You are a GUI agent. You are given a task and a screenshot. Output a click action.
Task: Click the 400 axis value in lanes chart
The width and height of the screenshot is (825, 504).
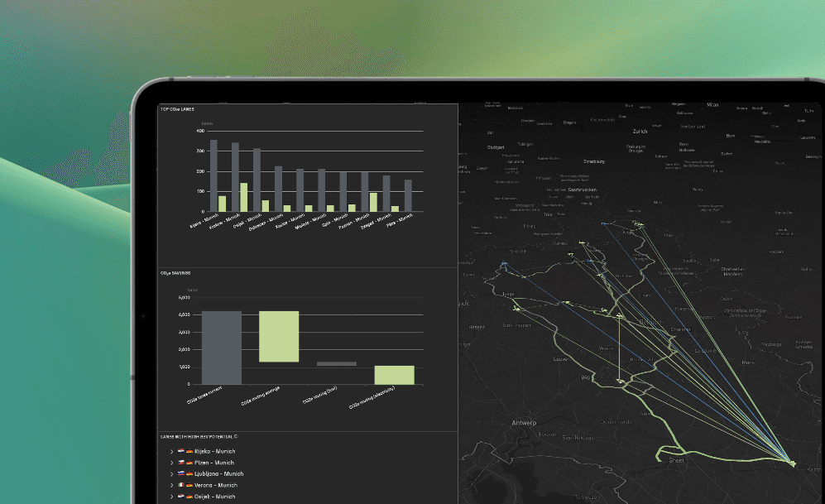click(x=200, y=131)
